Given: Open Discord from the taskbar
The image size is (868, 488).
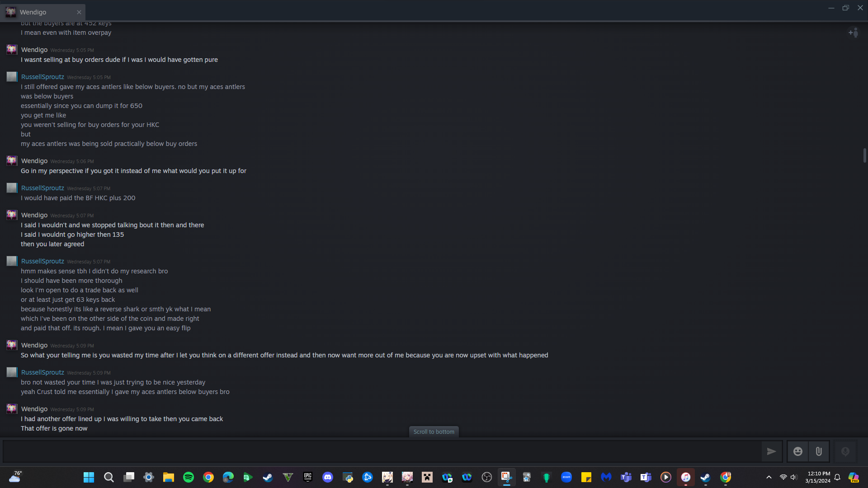Looking at the screenshot, I should pyautogui.click(x=328, y=477).
